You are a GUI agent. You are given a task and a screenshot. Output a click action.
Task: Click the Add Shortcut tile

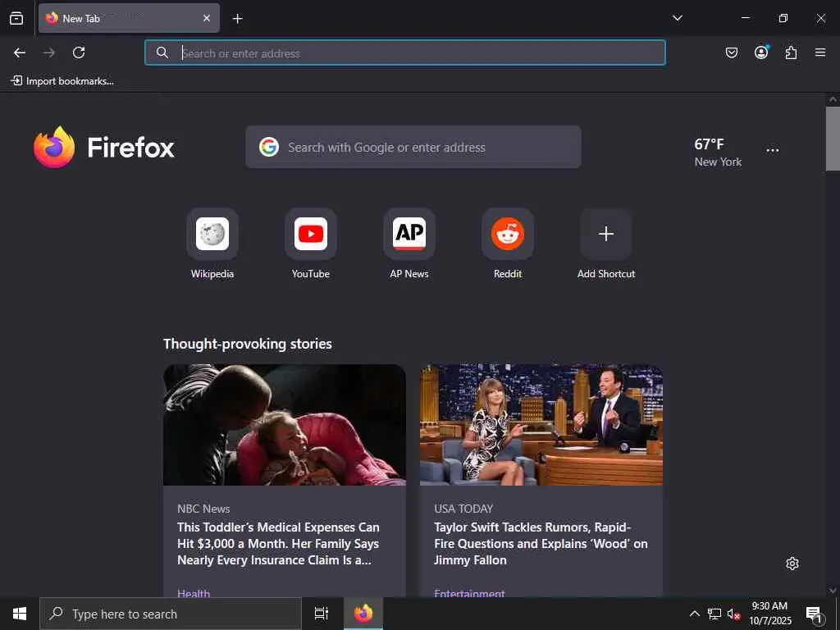(x=606, y=234)
